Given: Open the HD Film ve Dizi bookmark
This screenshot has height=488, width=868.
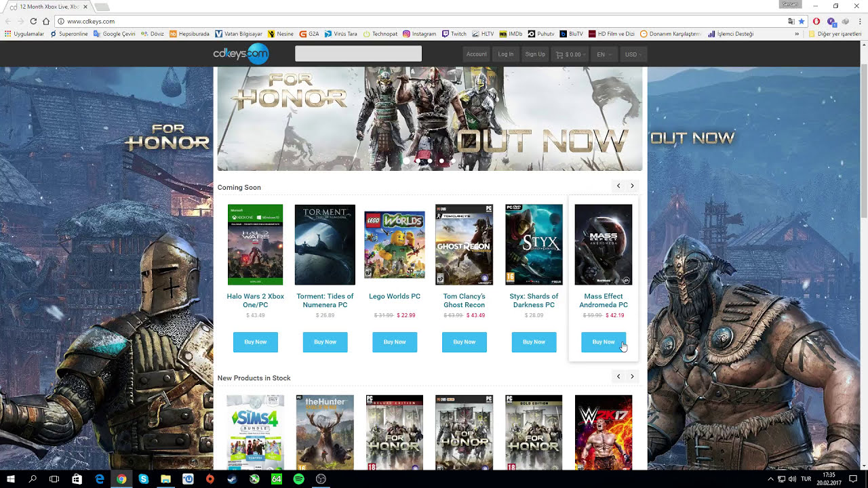Looking at the screenshot, I should pyautogui.click(x=612, y=34).
